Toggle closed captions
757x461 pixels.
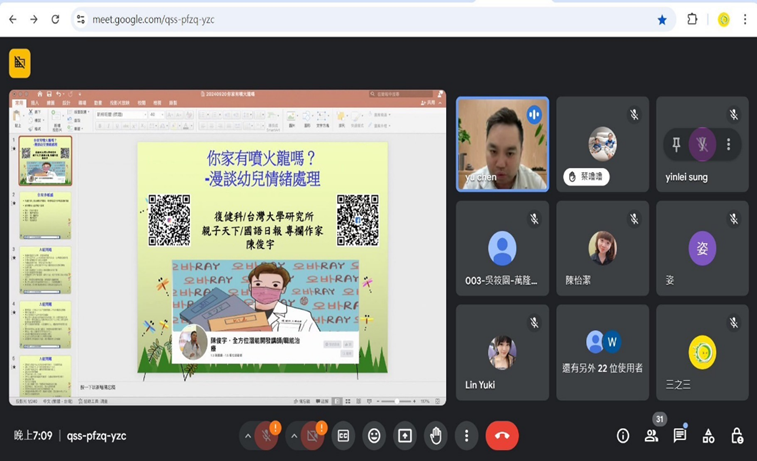[343, 436]
